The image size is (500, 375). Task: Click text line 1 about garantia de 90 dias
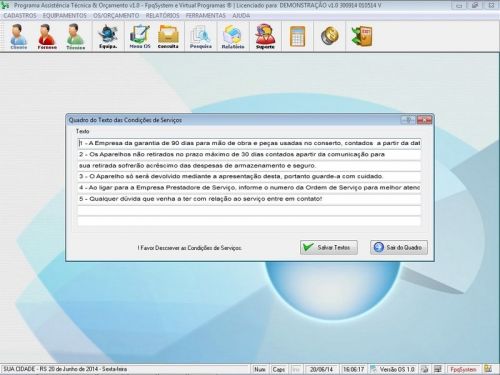249,143
